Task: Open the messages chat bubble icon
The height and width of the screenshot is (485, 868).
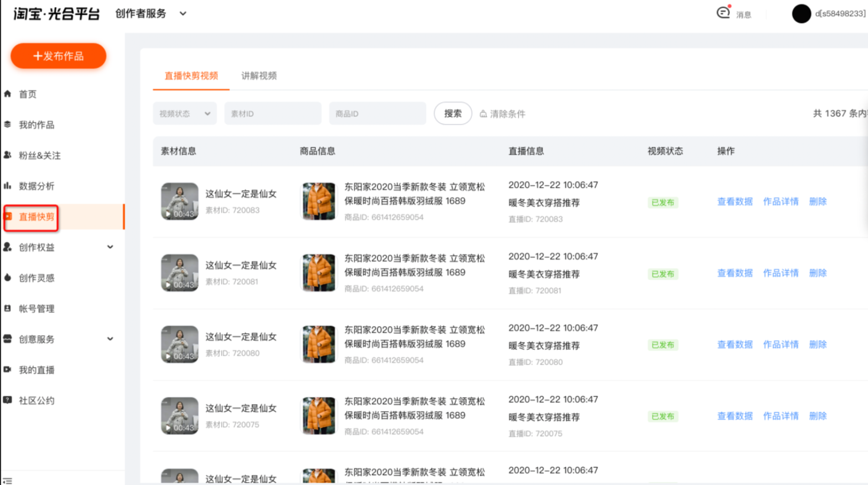Action: [723, 12]
